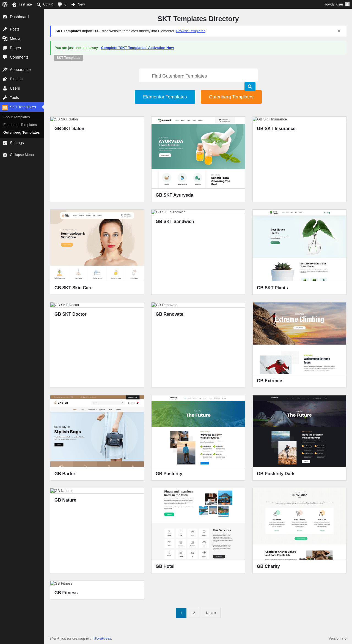Click the plus icon beside New
The image size is (352, 644).
point(73,4)
